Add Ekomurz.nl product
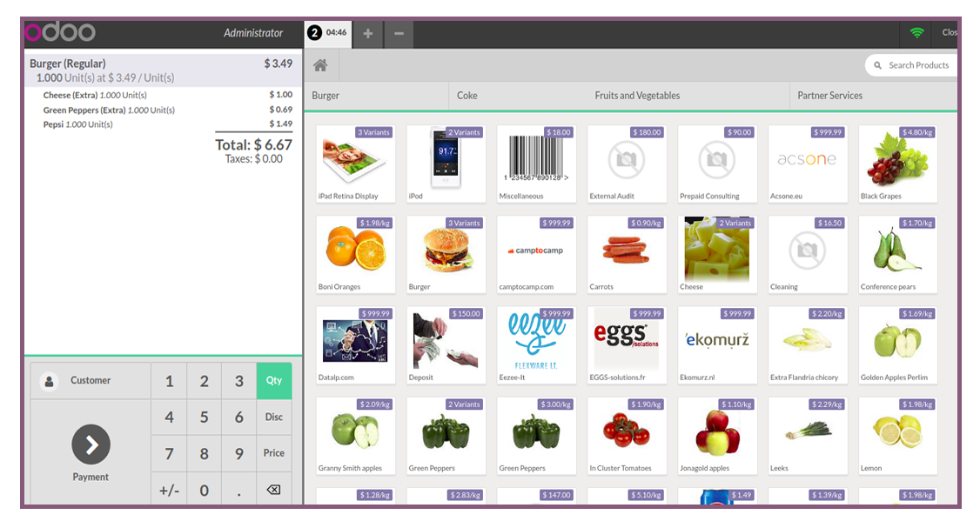 [717, 344]
